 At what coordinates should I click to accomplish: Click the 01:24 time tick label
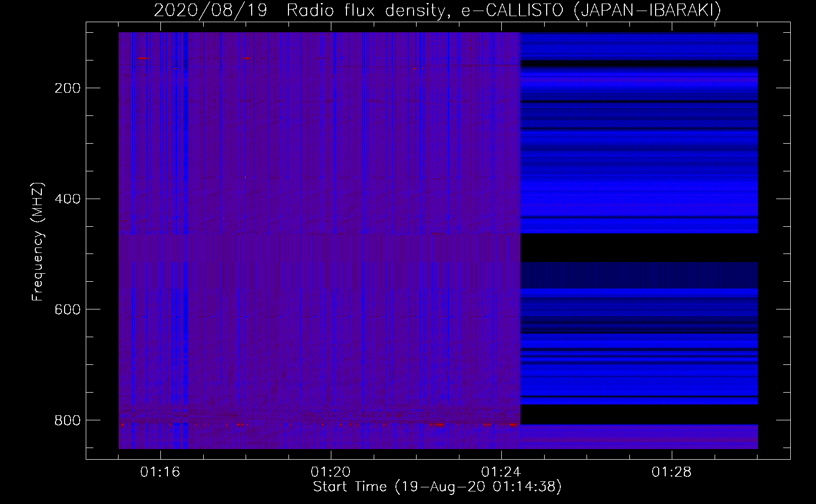pyautogui.click(x=501, y=472)
